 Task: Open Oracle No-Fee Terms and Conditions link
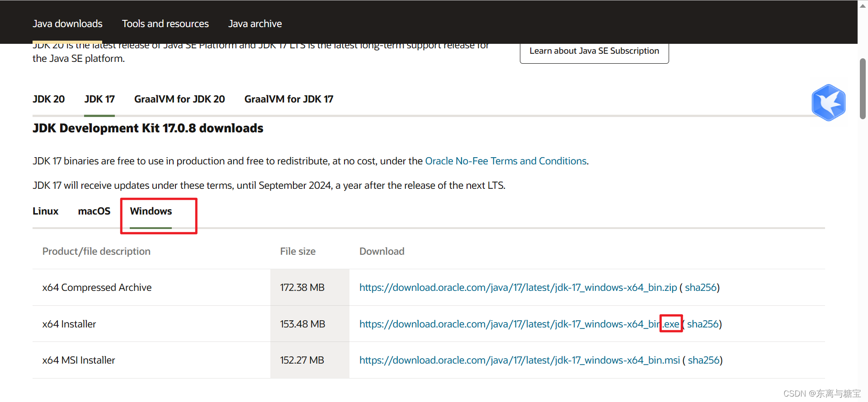pos(506,161)
